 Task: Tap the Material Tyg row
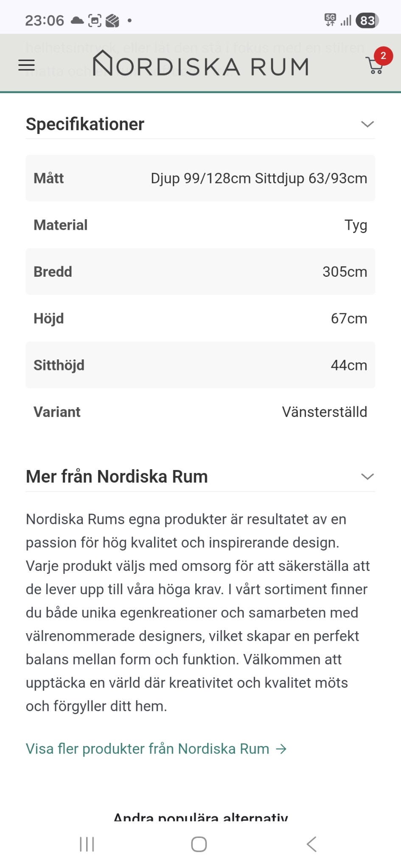pyautogui.click(x=200, y=225)
